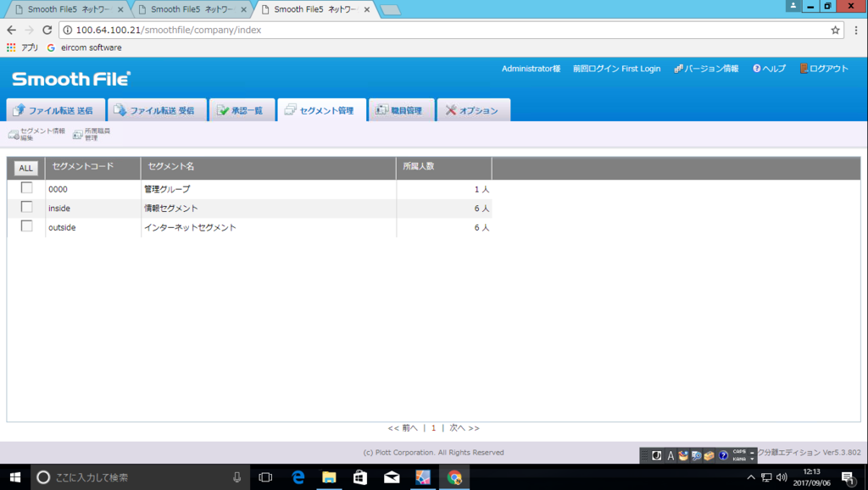The width and height of the screenshot is (868, 490).
Task: Select page number 1 in pagination
Action: coord(433,428)
